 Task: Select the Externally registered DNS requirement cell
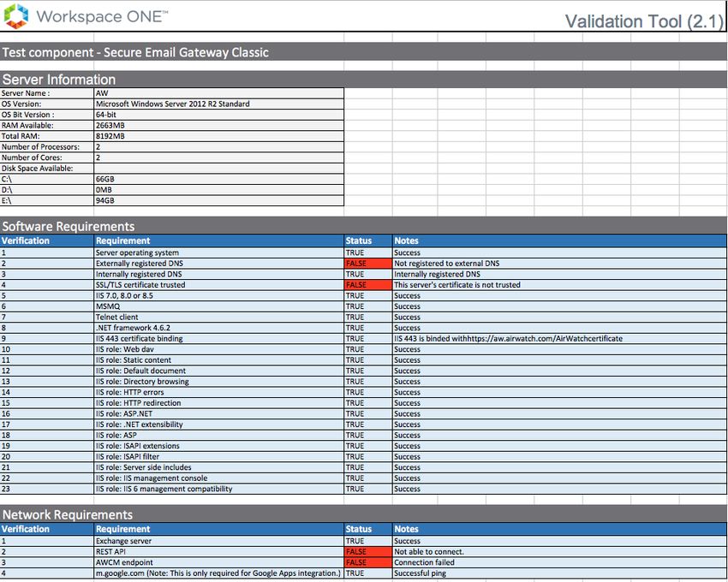[218, 263]
